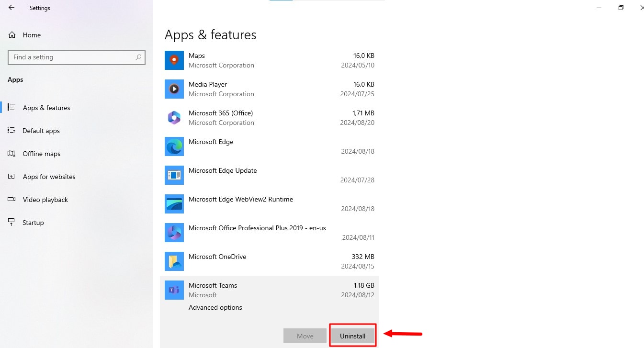
Task: Restore down the Settings window
Action: (621, 8)
